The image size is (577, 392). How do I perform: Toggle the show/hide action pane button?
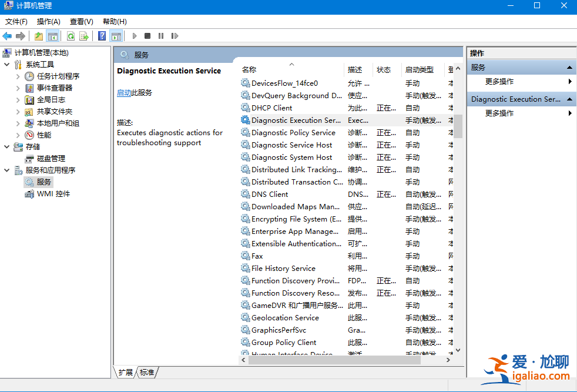[116, 36]
